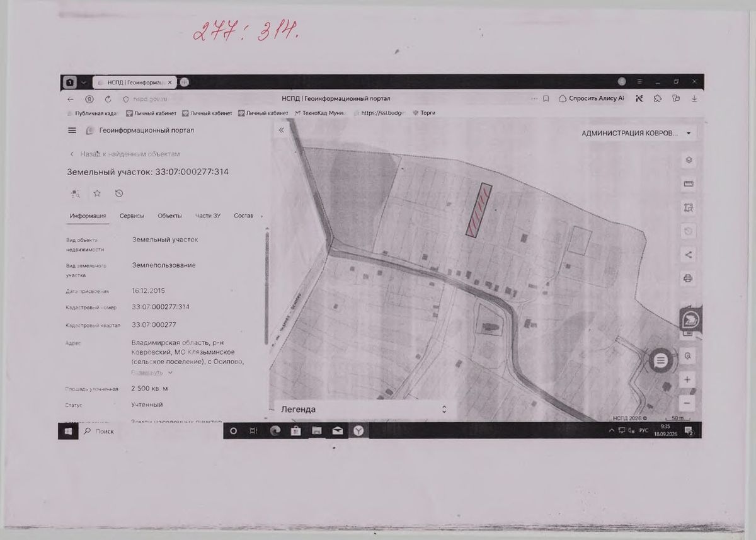
Task: Go back via Назад к найденным объектам
Action: pos(125,154)
